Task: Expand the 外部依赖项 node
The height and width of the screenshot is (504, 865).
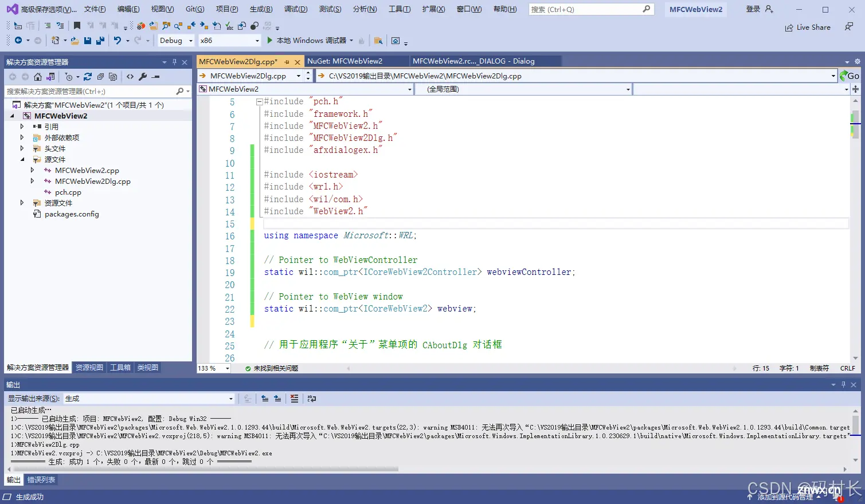Action: pos(22,137)
